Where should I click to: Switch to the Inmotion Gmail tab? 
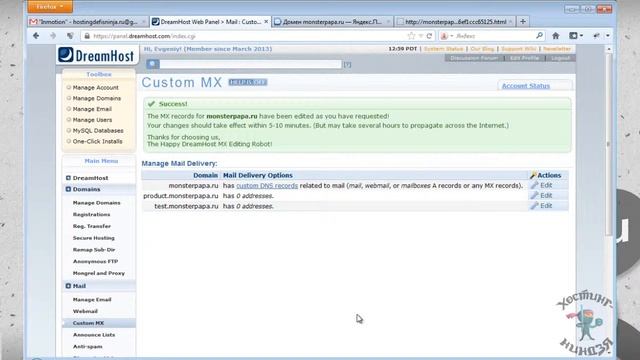click(88, 22)
